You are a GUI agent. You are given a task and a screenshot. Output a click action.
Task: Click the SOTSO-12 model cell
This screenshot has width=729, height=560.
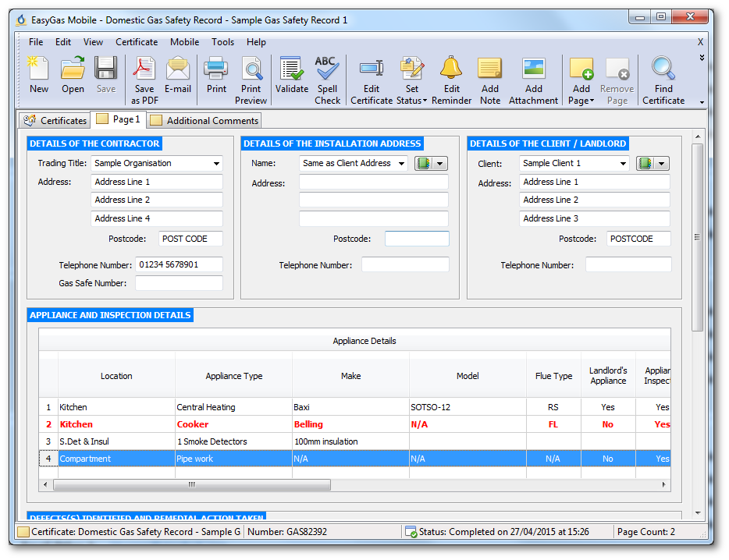(x=468, y=407)
